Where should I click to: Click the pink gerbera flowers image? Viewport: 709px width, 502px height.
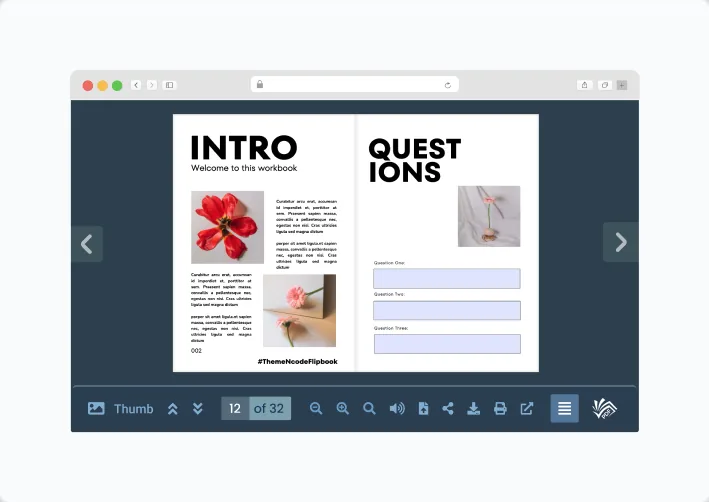click(x=299, y=310)
